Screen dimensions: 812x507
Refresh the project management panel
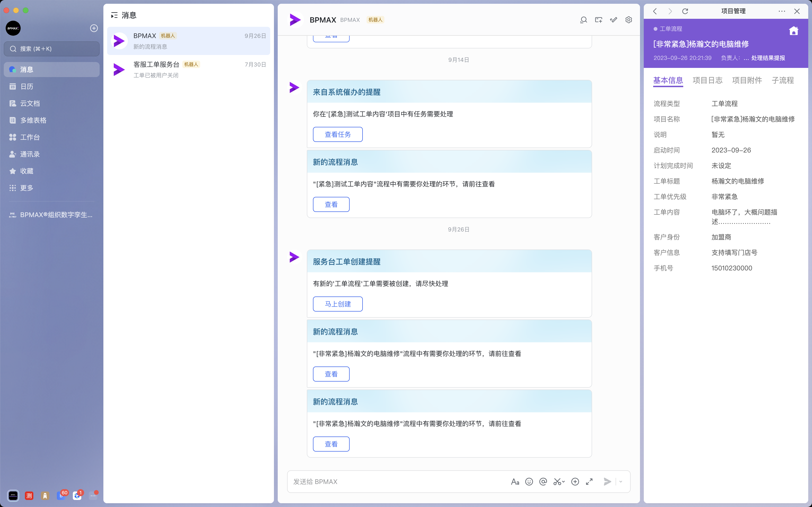tap(685, 12)
